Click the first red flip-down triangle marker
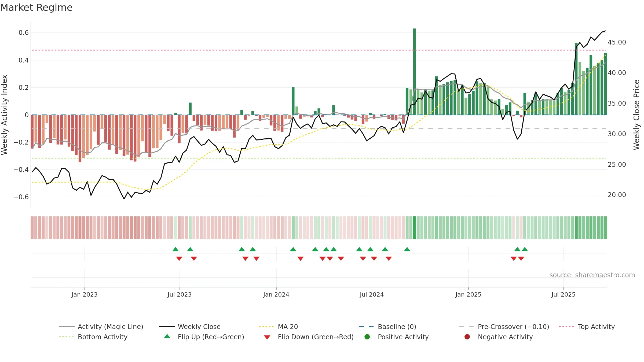Image resolution: width=644 pixels, height=362 pixels. coord(179,258)
